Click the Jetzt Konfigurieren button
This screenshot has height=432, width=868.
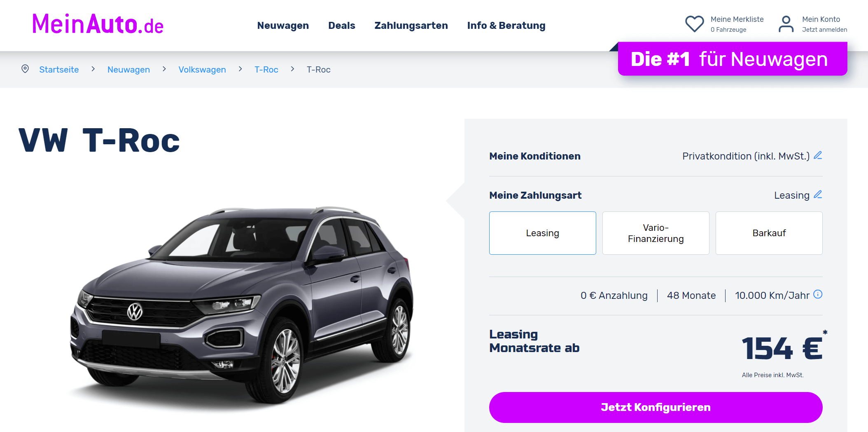[656, 407]
